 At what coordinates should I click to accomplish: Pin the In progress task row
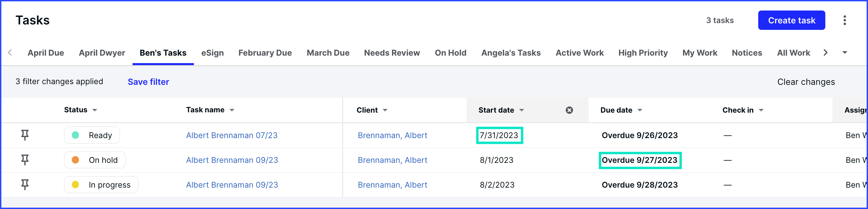[x=25, y=185]
